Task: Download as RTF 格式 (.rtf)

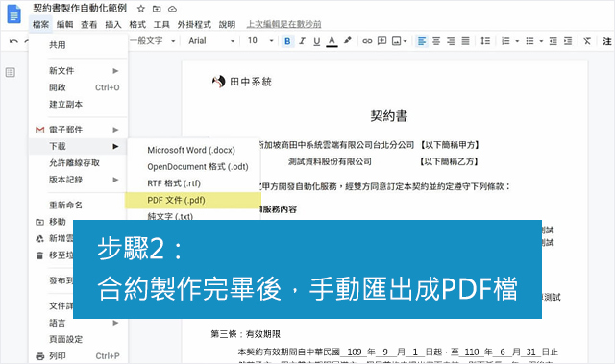Action: click(x=193, y=183)
